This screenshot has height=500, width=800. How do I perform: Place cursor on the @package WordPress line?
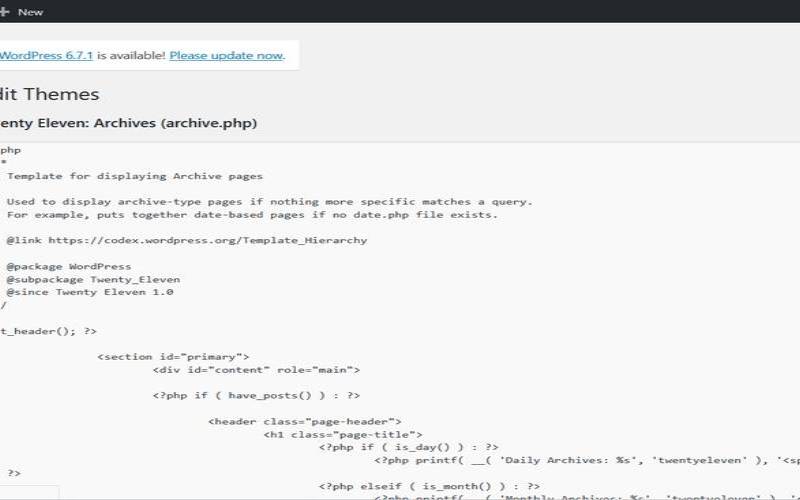tap(68, 267)
